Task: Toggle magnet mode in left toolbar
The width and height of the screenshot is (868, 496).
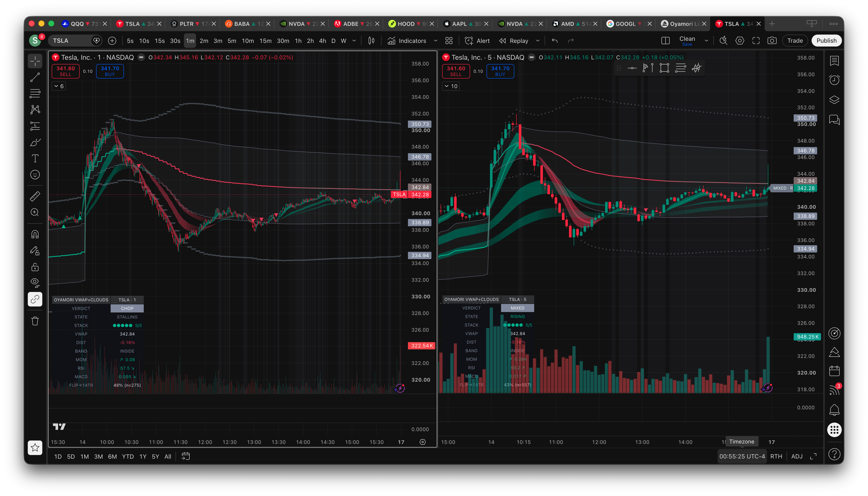Action: coord(35,234)
